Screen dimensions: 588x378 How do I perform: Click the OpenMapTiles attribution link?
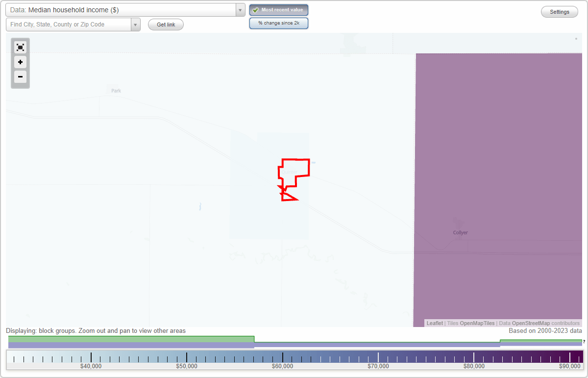click(x=478, y=323)
